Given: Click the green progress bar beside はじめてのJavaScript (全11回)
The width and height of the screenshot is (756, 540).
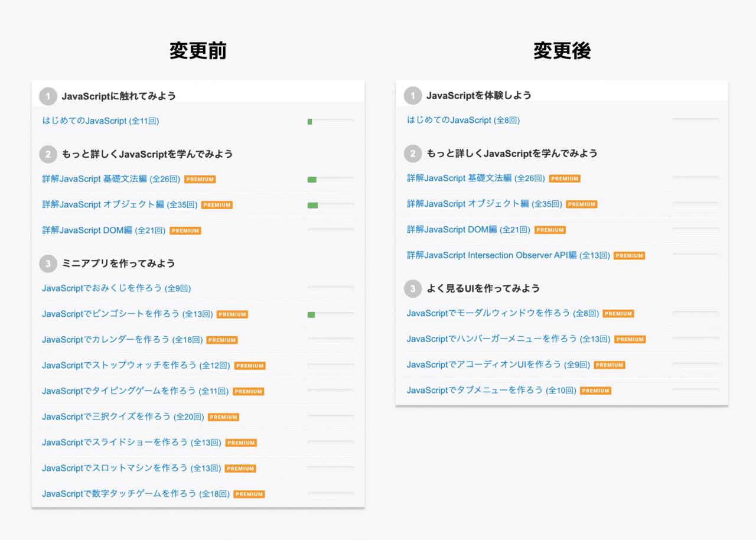Looking at the screenshot, I should click(330, 121).
